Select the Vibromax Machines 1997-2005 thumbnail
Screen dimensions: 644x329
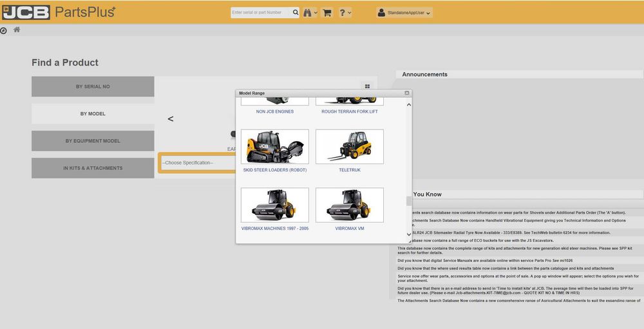[275, 205]
